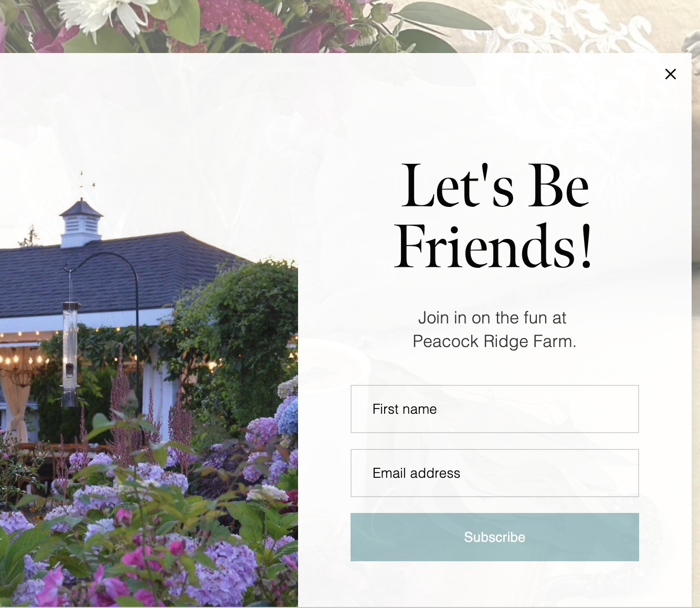The image size is (700, 608).
Task: Click the First name input field
Action: point(494,409)
